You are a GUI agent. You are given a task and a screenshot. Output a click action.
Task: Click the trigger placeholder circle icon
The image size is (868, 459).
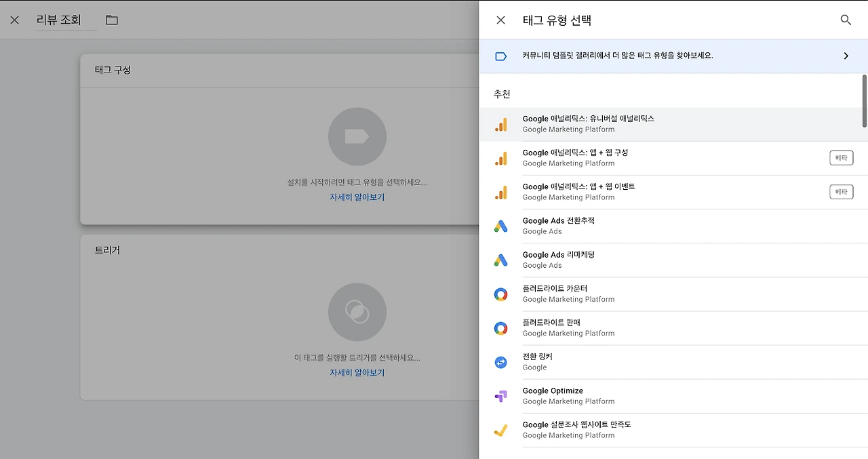(357, 313)
